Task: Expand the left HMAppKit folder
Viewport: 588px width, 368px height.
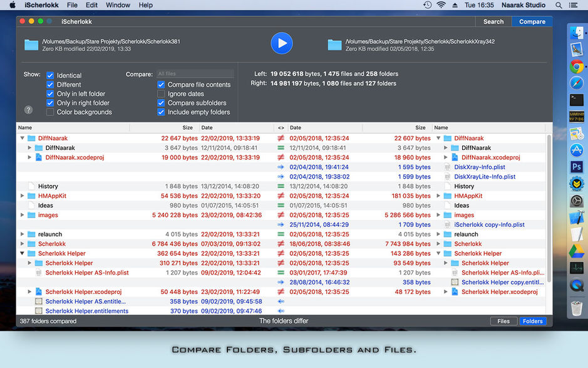Action: [23, 196]
